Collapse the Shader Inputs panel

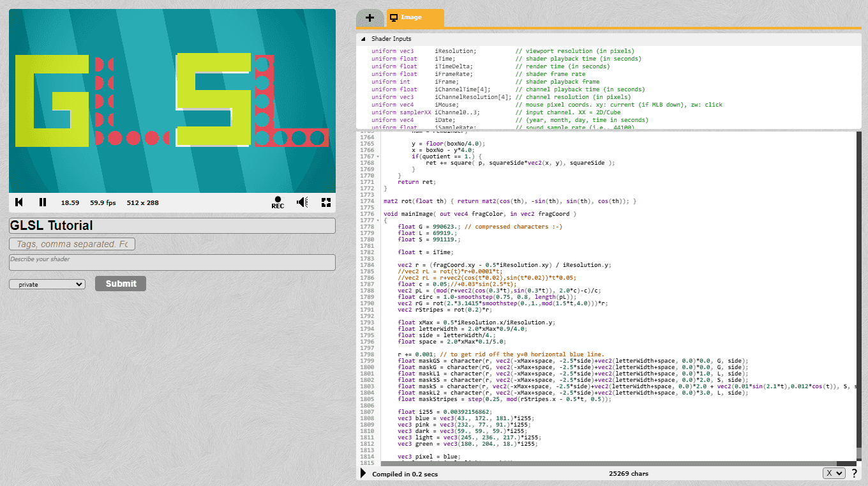click(363, 38)
